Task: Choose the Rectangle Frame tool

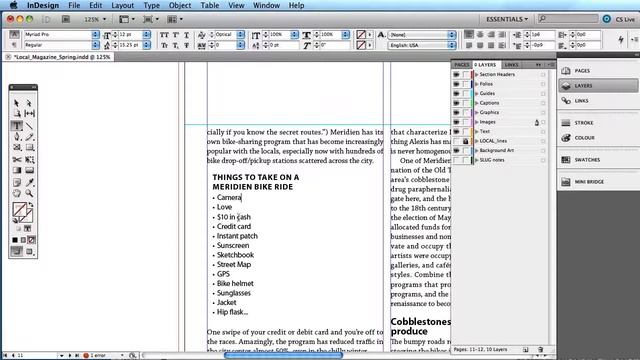Action: tap(16, 147)
